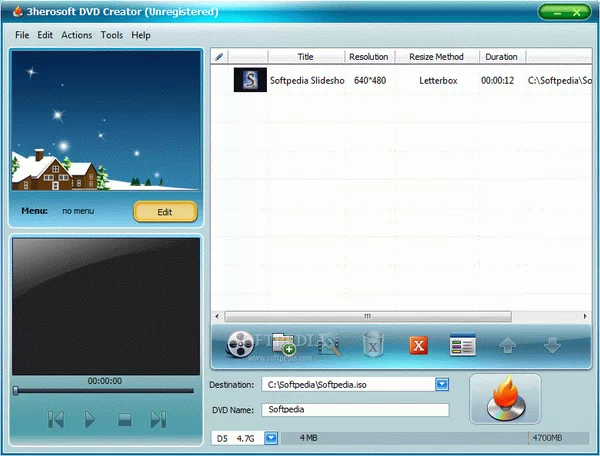This screenshot has height=456, width=600.
Task: Click the DVD Name text field
Action: coord(355,410)
